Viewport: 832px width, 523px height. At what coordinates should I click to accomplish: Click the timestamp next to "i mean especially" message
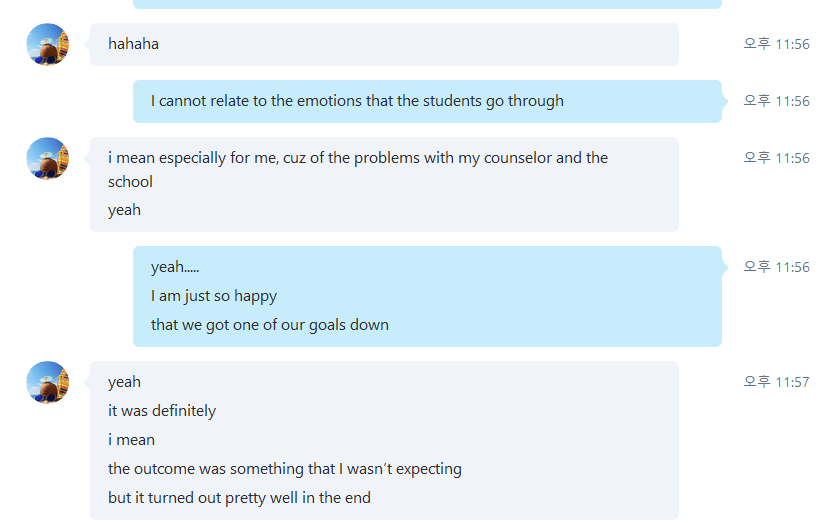tap(776, 158)
